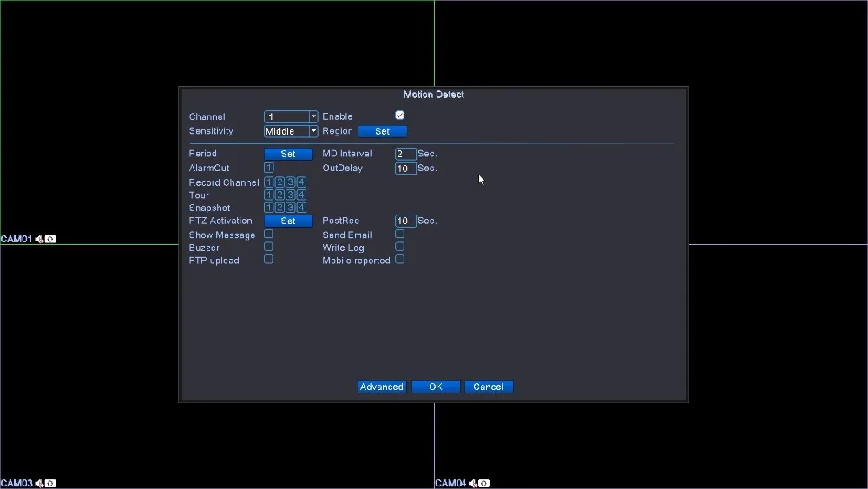
Task: Click the CAM04 record status icon
Action: pos(483,484)
